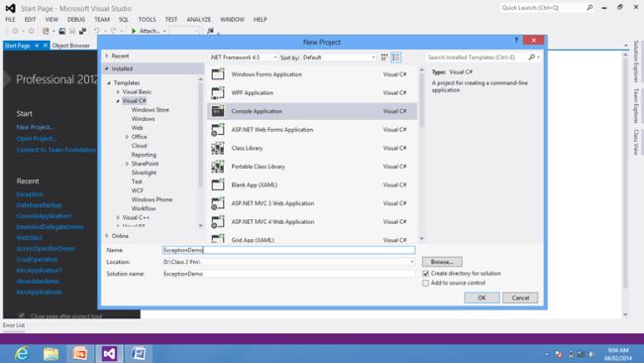Click the search magnifier in Search Installed Templates
Image resolution: width=644 pixels, height=363 pixels.
pos(532,58)
